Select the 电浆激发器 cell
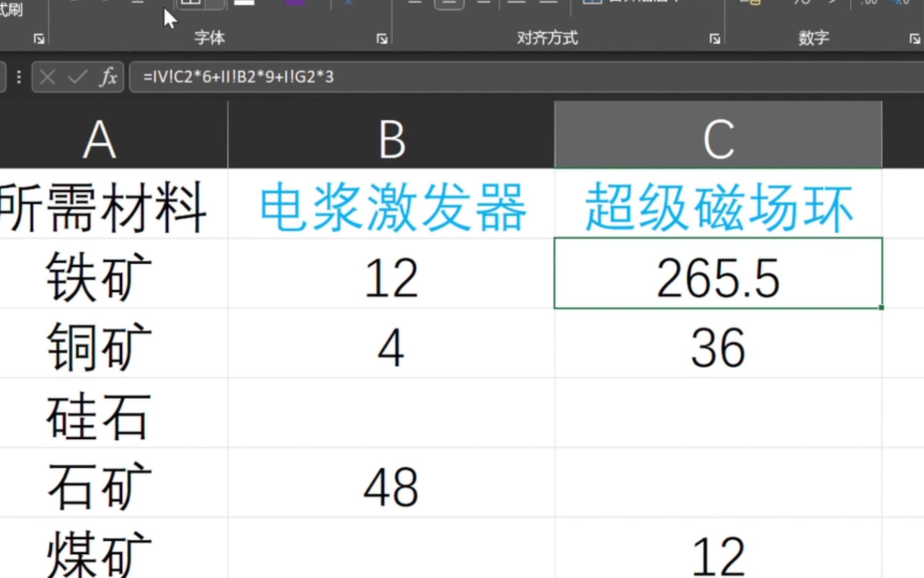 pos(391,203)
